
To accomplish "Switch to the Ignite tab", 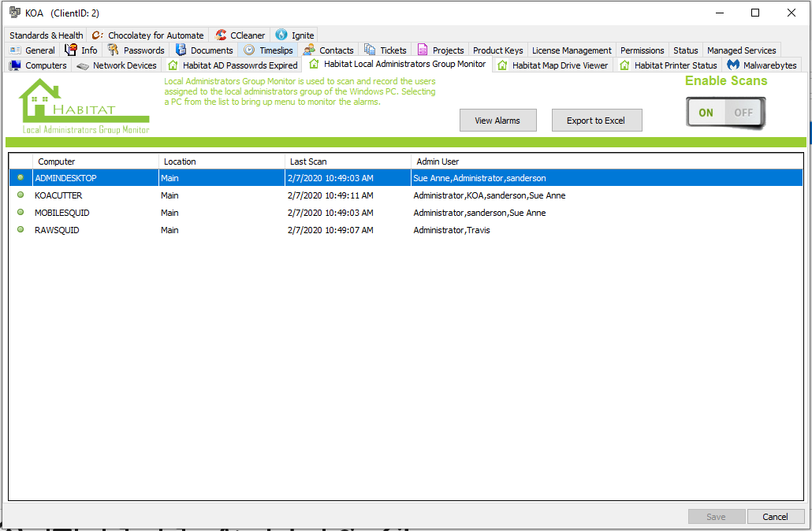I will click(295, 35).
